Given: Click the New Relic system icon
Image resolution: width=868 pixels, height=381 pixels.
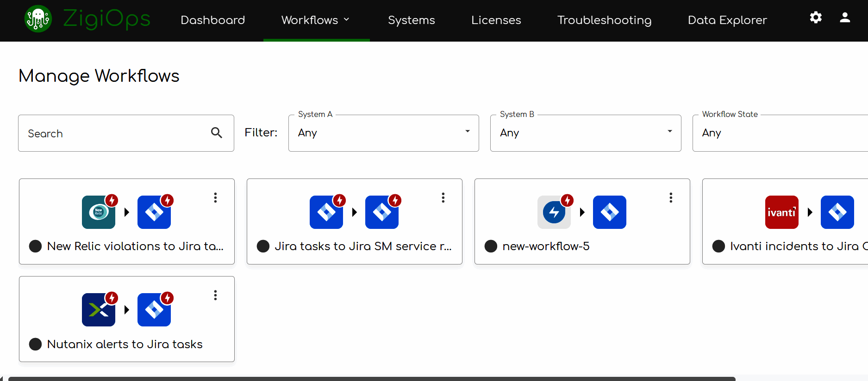Looking at the screenshot, I should pyautogui.click(x=99, y=212).
